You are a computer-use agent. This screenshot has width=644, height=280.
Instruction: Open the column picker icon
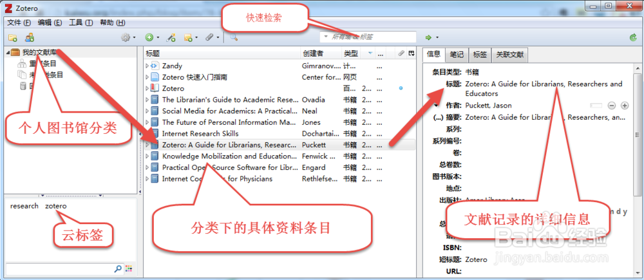pos(411,53)
